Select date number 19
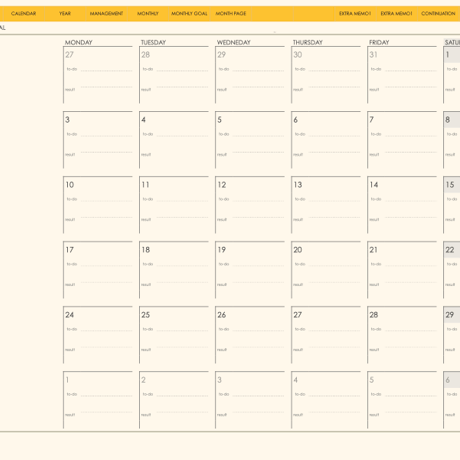The height and width of the screenshot is (460, 460). (222, 250)
